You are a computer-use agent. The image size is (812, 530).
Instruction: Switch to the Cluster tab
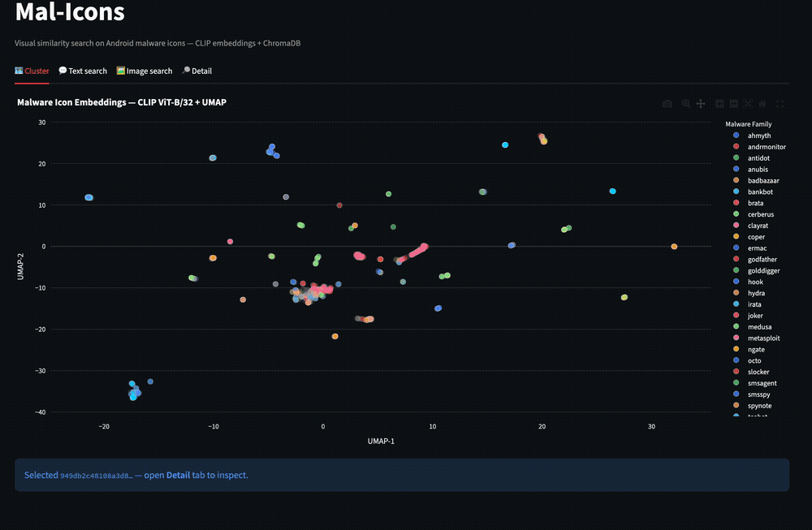(x=32, y=71)
